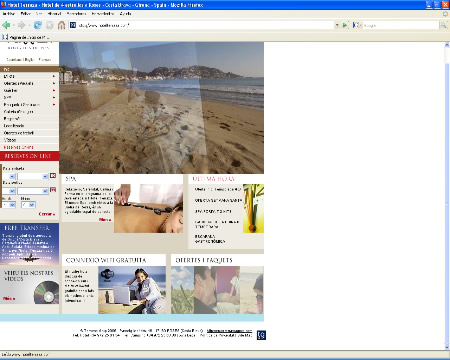Click the green Go arrow beside address bar

[x=345, y=25]
